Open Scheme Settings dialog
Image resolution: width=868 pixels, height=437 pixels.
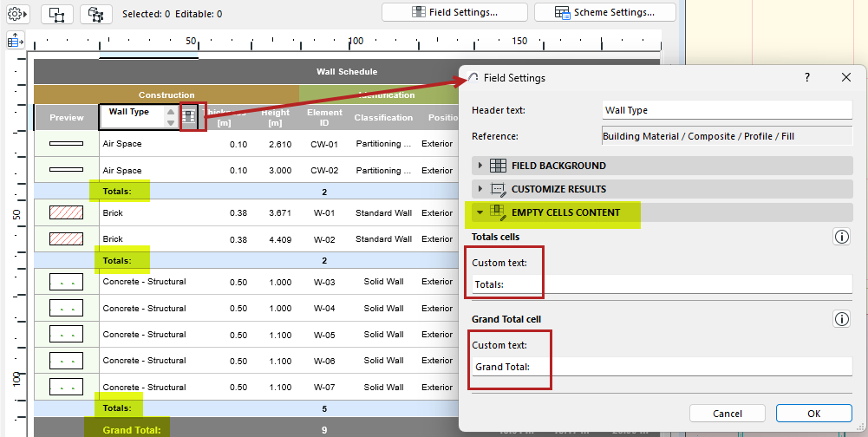tap(604, 12)
